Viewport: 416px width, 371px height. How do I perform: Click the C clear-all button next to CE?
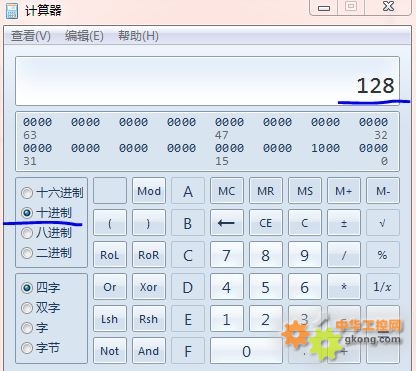(305, 223)
